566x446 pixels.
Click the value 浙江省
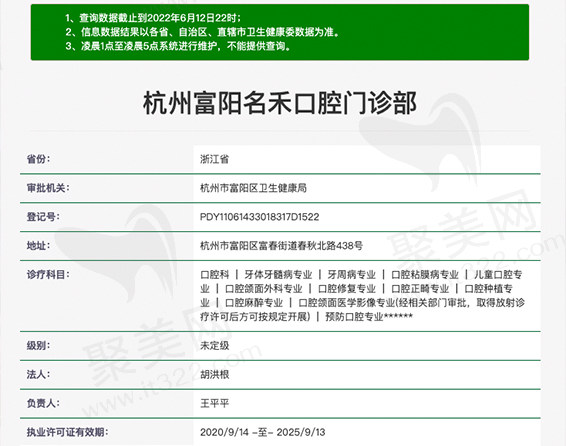tap(214, 159)
